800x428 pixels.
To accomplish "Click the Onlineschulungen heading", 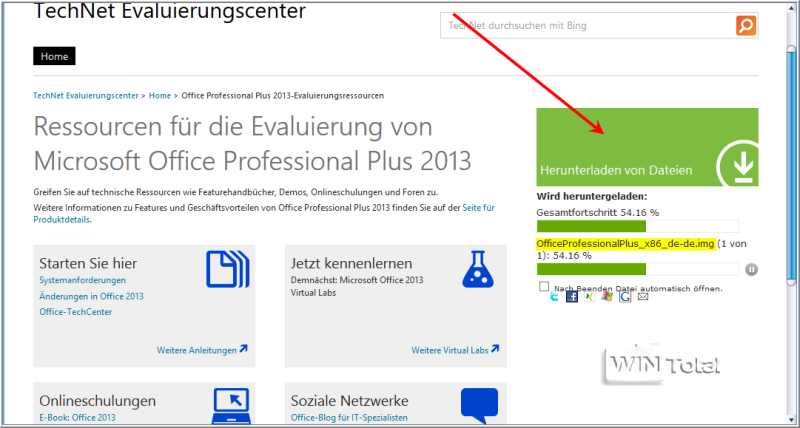I will 97,400.
